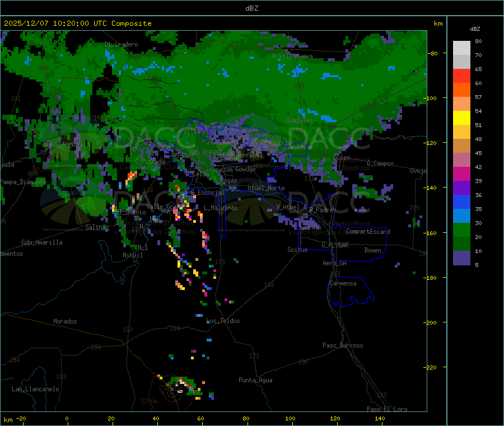Select the -200 vertical axis tick label

431,322
